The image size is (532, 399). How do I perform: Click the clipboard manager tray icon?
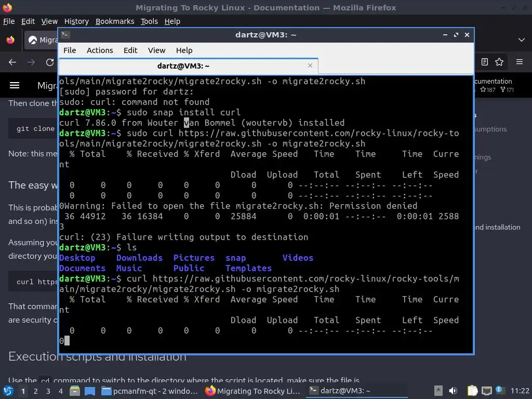(x=472, y=391)
